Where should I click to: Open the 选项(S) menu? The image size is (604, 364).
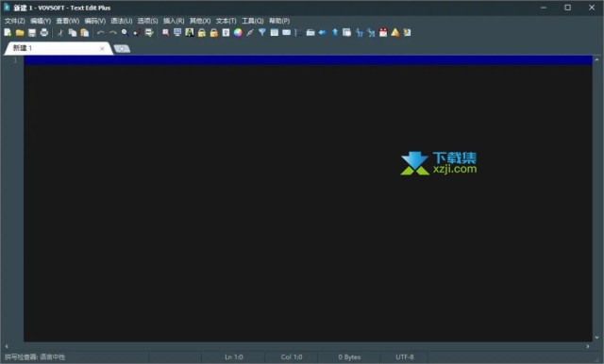(x=147, y=21)
